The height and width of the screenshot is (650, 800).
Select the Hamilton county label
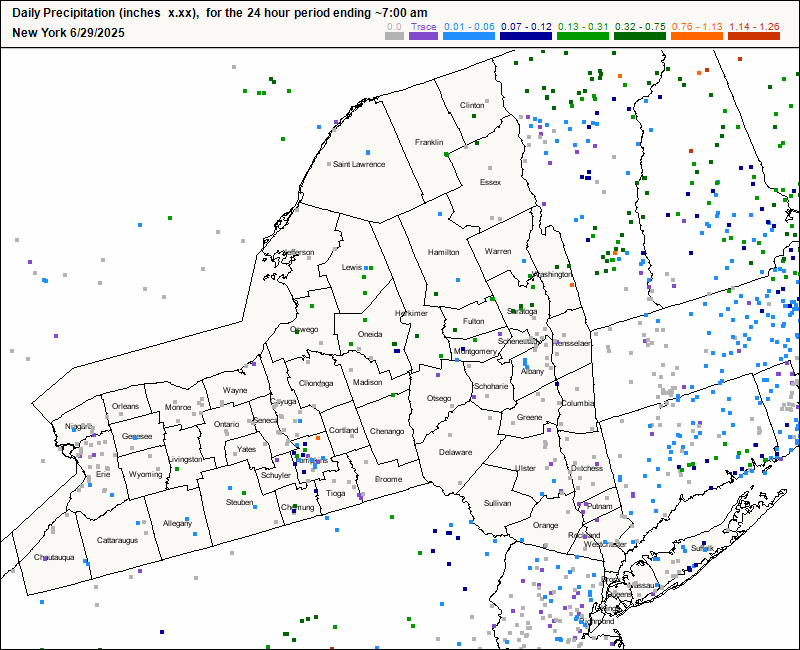click(x=443, y=252)
